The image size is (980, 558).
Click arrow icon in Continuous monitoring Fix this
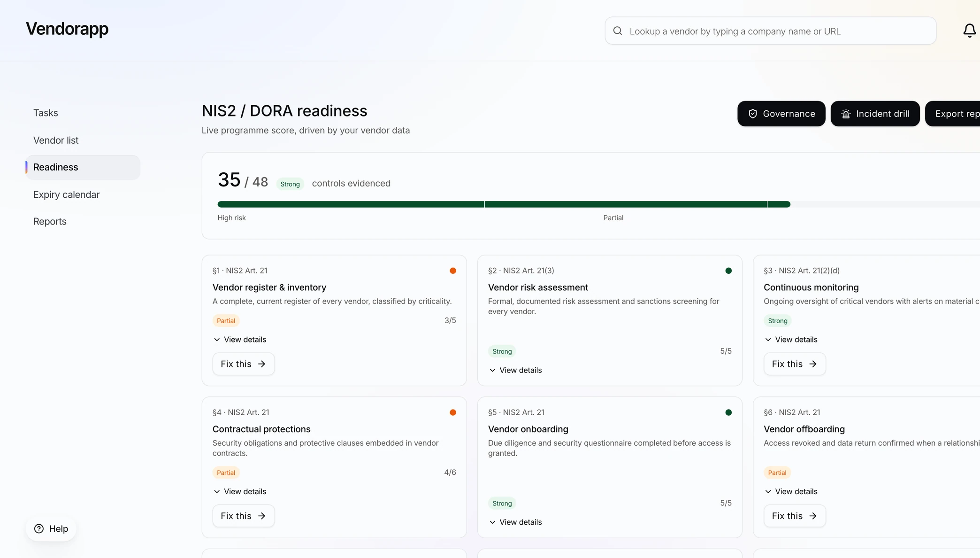click(x=813, y=364)
